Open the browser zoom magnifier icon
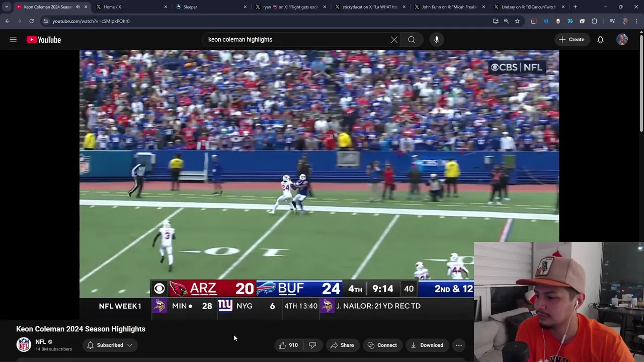Image resolution: width=644 pixels, height=362 pixels. (x=506, y=21)
